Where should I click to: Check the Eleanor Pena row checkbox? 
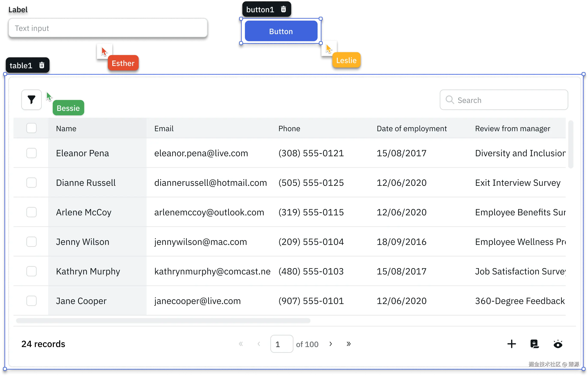(x=31, y=153)
